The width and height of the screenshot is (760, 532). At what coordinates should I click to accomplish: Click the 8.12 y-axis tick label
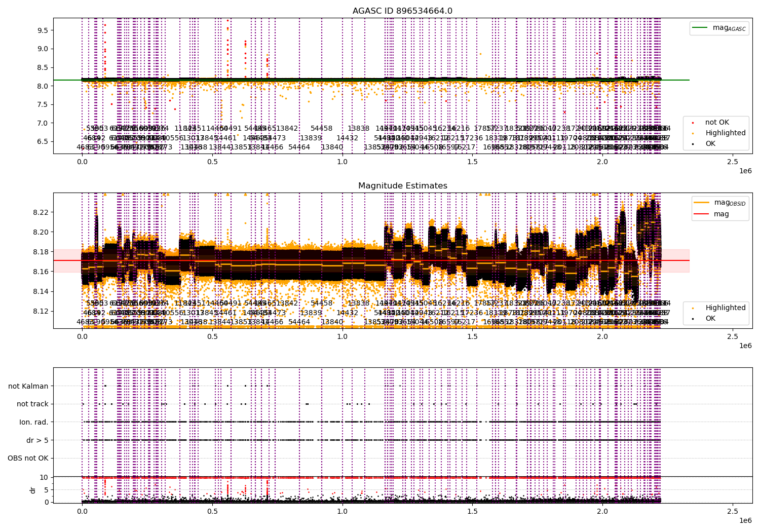tap(41, 311)
